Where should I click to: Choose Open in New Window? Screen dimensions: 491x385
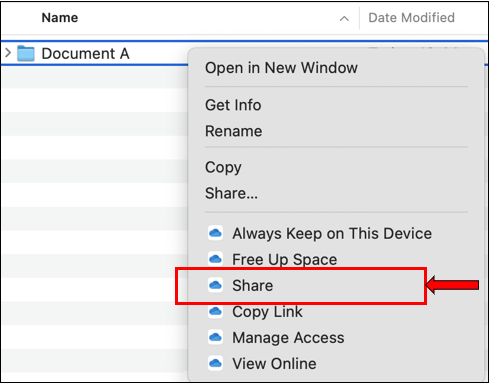281,68
